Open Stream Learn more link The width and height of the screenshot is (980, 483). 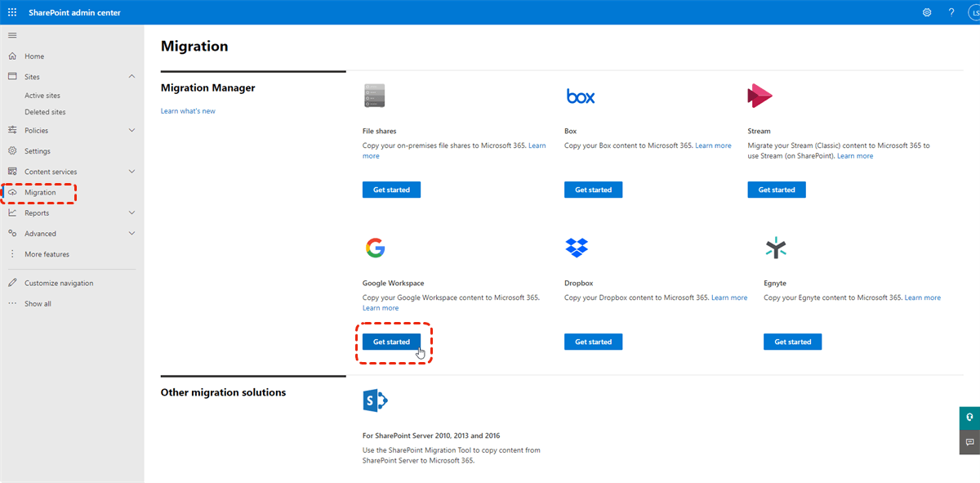[x=855, y=156]
